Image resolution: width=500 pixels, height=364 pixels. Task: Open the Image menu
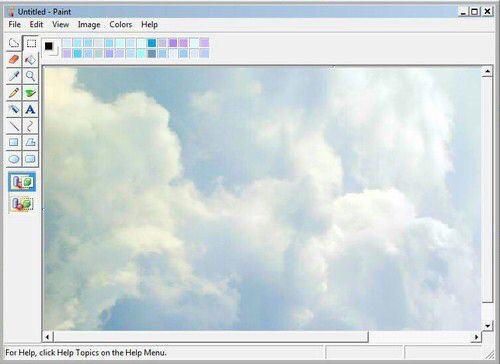(x=89, y=24)
